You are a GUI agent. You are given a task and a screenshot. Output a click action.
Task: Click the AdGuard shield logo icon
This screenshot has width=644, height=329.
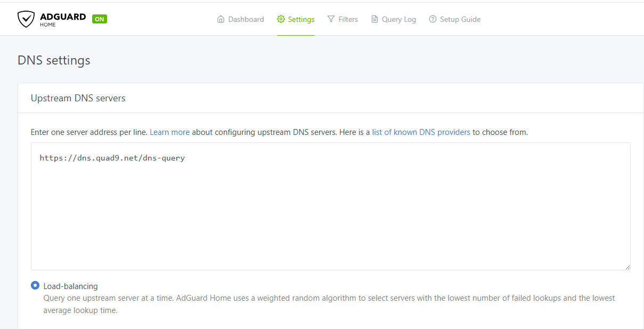point(26,19)
